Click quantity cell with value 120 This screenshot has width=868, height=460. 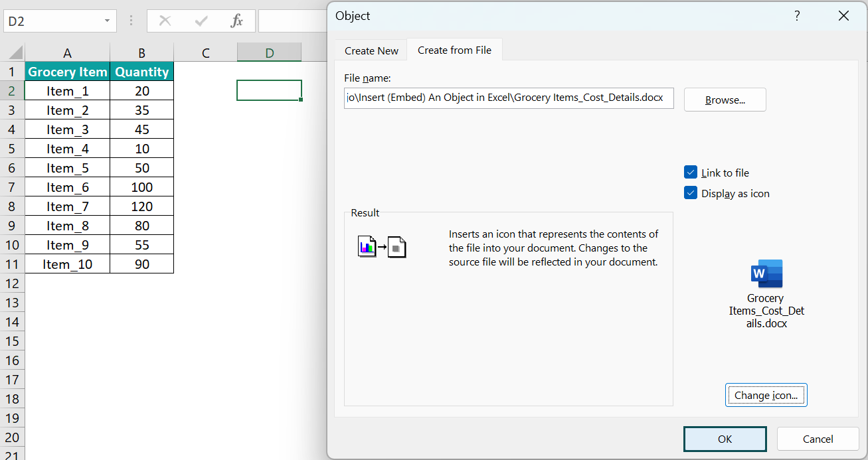click(x=142, y=206)
